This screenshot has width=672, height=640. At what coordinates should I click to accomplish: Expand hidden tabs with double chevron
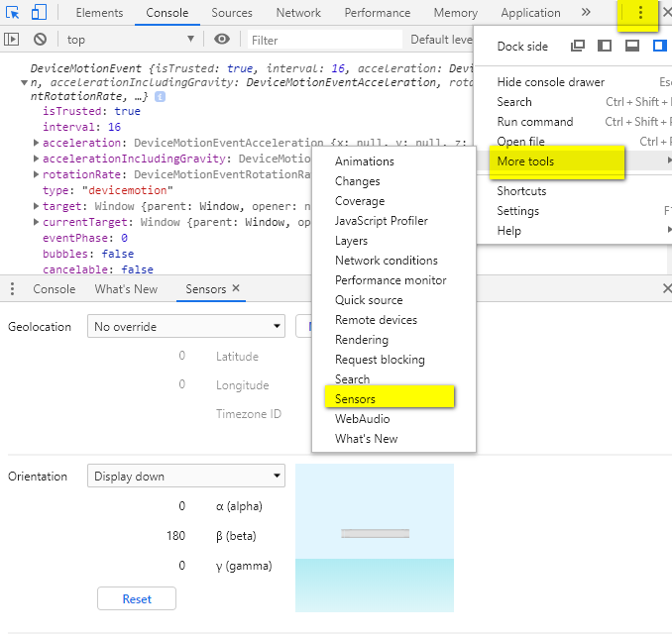pyautogui.click(x=586, y=12)
